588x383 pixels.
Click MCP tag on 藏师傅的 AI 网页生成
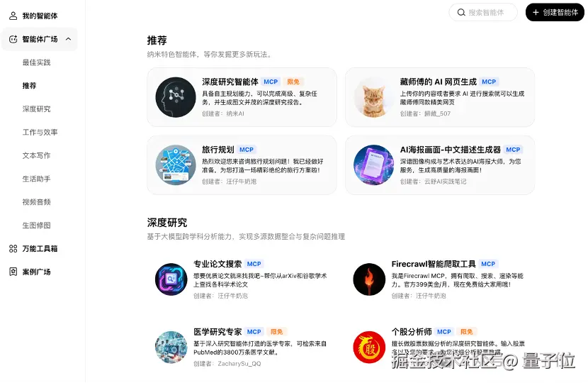coord(489,82)
